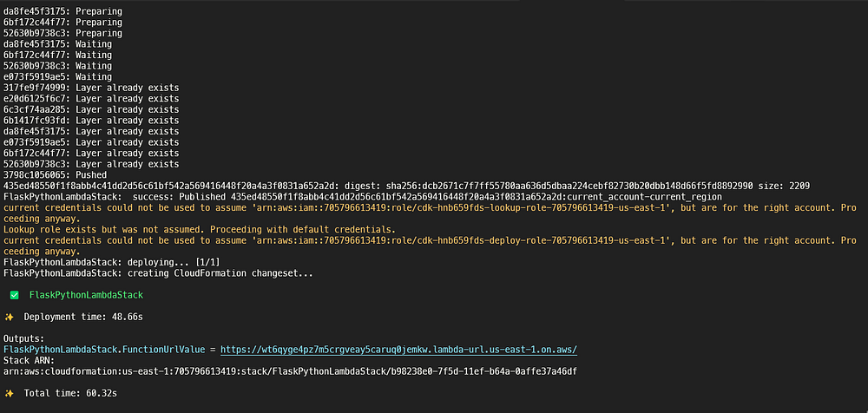Click the 'Outputs:' label
Screen dimensions: 868x413
pos(23,338)
